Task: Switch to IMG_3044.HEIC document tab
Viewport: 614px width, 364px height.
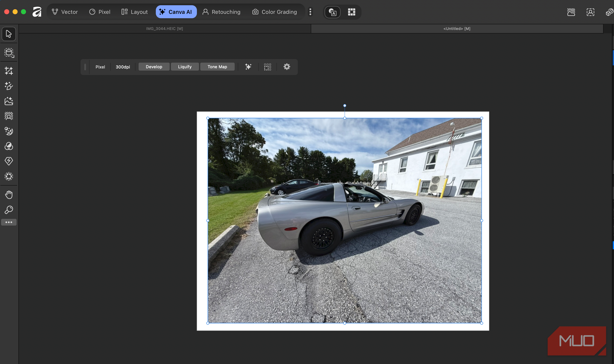Action: point(165,29)
